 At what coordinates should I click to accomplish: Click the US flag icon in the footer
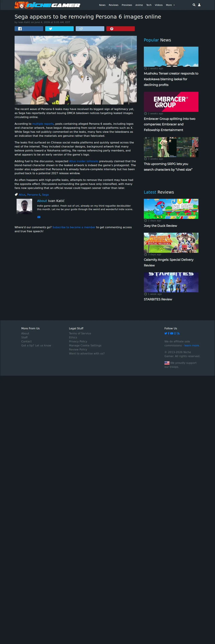(x=167, y=363)
